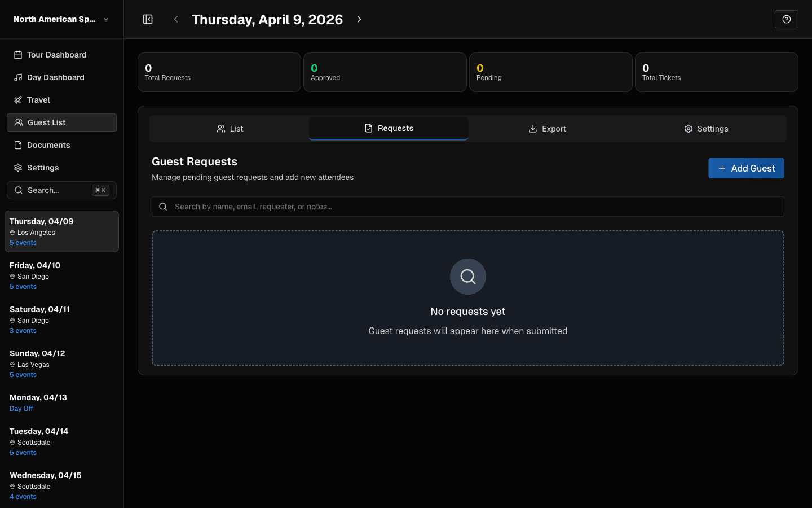Go to the previous day arrow
The image size is (812, 508).
[176, 19]
